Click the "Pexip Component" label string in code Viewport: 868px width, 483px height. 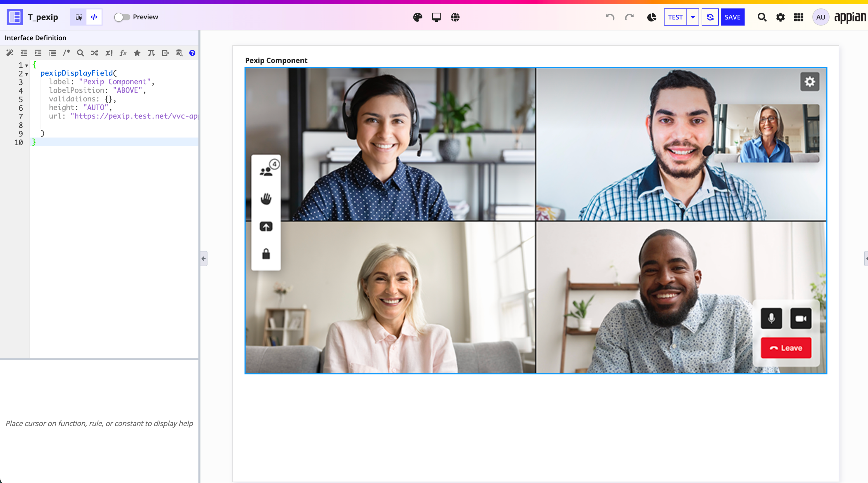(x=115, y=82)
